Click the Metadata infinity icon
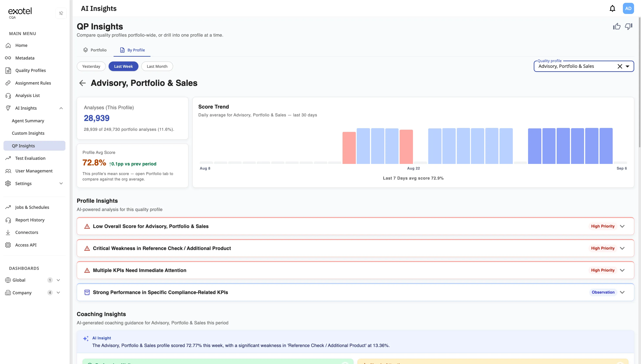Image resolution: width=641 pixels, height=364 pixels. (8, 58)
